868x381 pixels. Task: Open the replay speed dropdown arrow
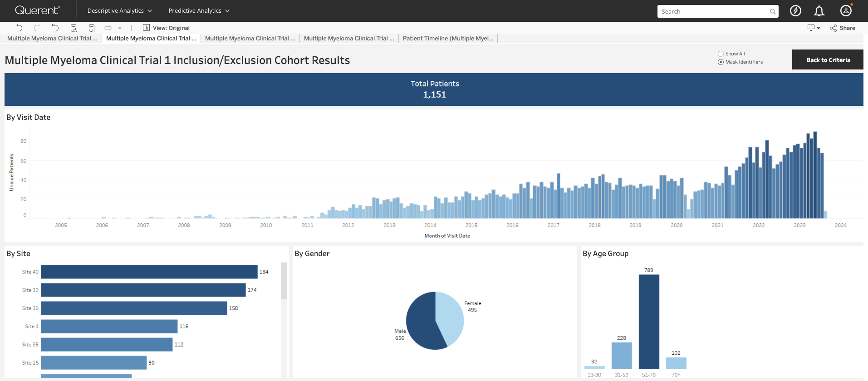tap(120, 28)
